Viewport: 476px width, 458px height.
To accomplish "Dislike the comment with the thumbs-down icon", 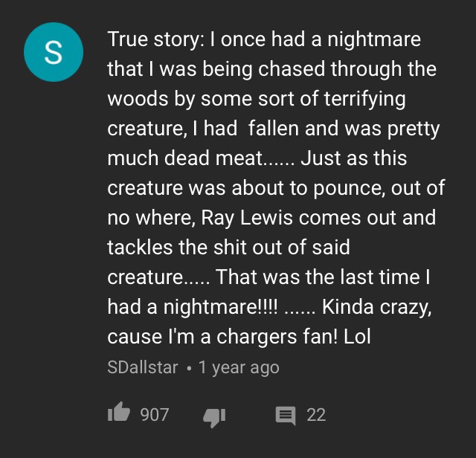I will (x=214, y=415).
